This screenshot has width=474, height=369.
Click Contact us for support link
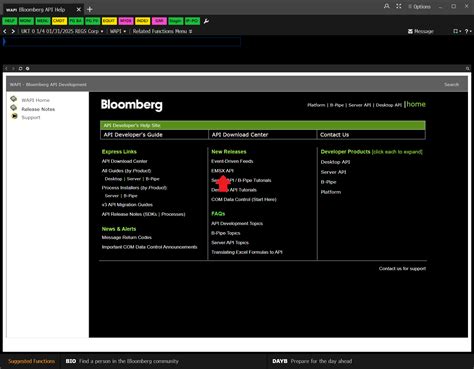(x=402, y=268)
